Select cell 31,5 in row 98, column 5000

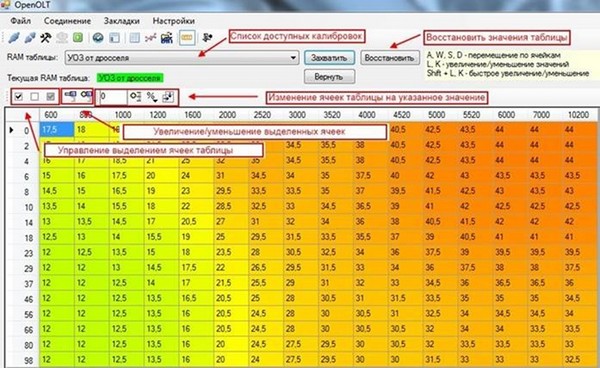click(x=440, y=360)
